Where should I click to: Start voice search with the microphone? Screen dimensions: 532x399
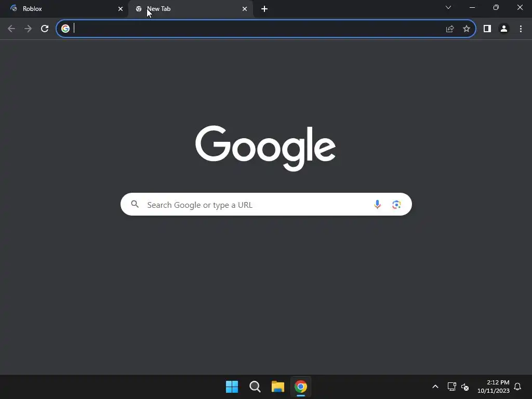click(x=377, y=204)
